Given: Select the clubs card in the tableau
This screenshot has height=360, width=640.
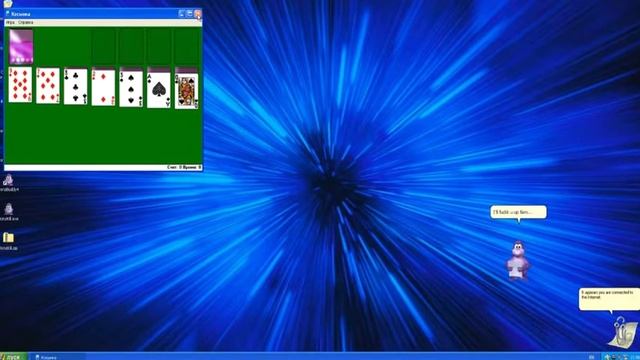Looking at the screenshot, I should [76, 86].
